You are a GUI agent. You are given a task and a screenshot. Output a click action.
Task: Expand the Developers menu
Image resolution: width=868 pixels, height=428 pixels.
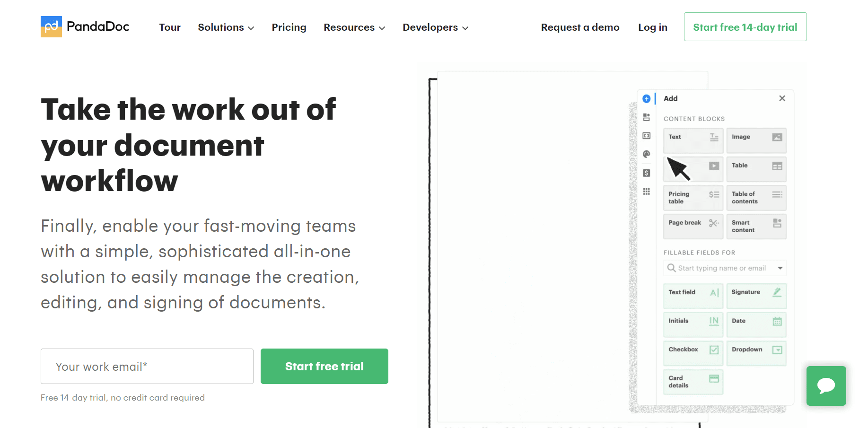(436, 27)
